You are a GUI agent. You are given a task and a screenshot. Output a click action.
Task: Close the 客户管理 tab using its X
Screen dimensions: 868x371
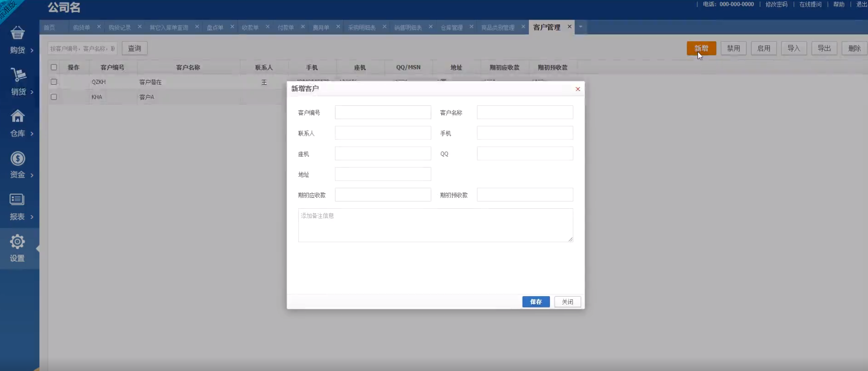(x=570, y=27)
